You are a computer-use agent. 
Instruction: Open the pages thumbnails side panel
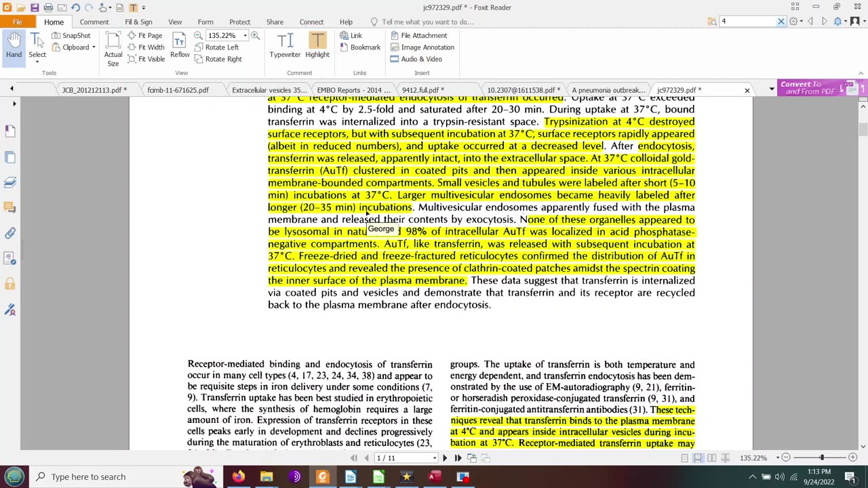[10, 157]
